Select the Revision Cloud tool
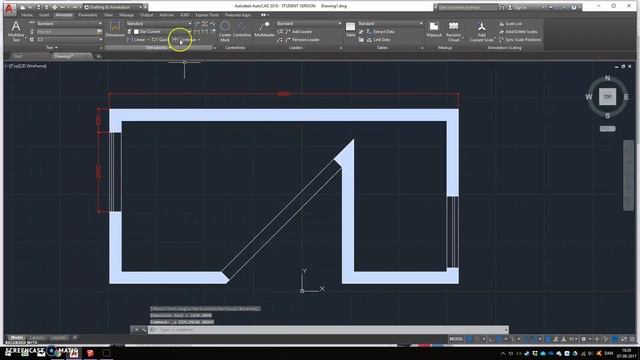Screen dimensions: 640x360 [453, 31]
